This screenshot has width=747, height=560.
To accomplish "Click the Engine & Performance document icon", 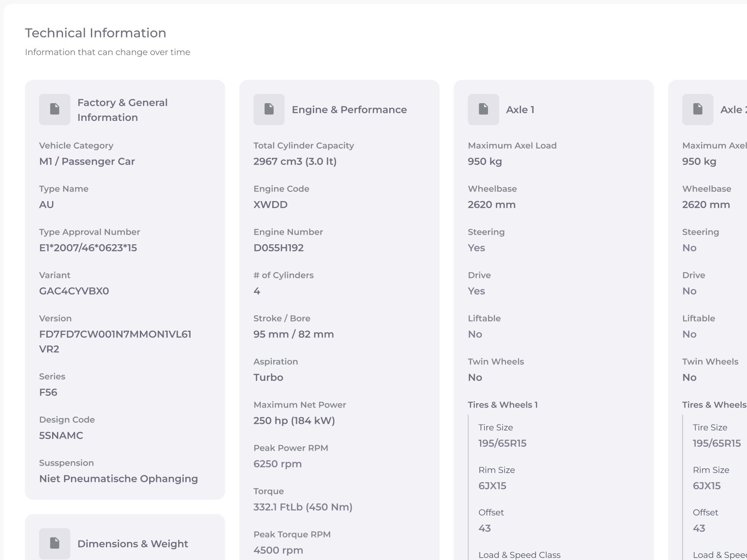I will 269,109.
